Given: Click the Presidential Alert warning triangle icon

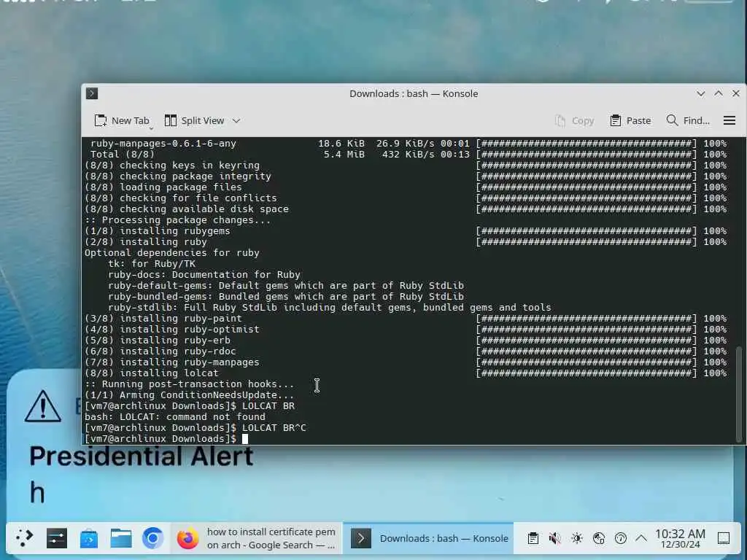Looking at the screenshot, I should tap(43, 406).
